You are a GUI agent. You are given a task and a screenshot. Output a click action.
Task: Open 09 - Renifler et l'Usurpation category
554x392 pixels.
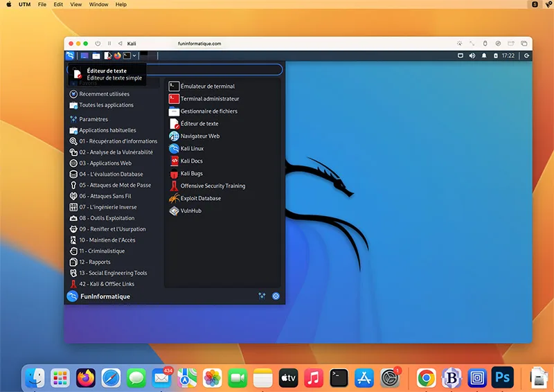(x=113, y=229)
